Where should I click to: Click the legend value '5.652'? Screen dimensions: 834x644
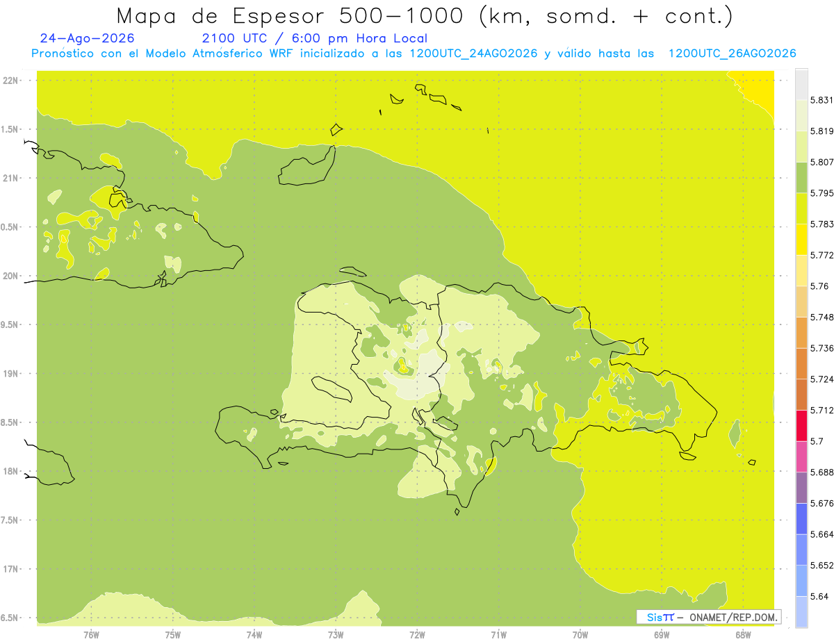click(821, 565)
